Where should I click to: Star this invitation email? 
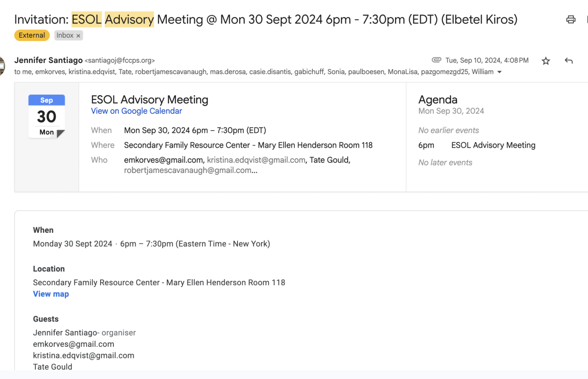[x=546, y=61]
